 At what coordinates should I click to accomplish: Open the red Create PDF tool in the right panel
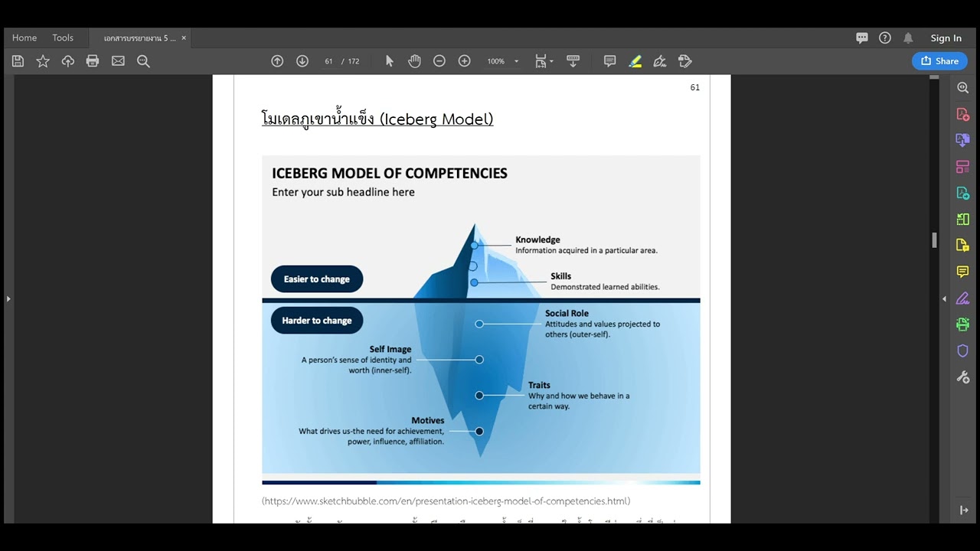[963, 114]
